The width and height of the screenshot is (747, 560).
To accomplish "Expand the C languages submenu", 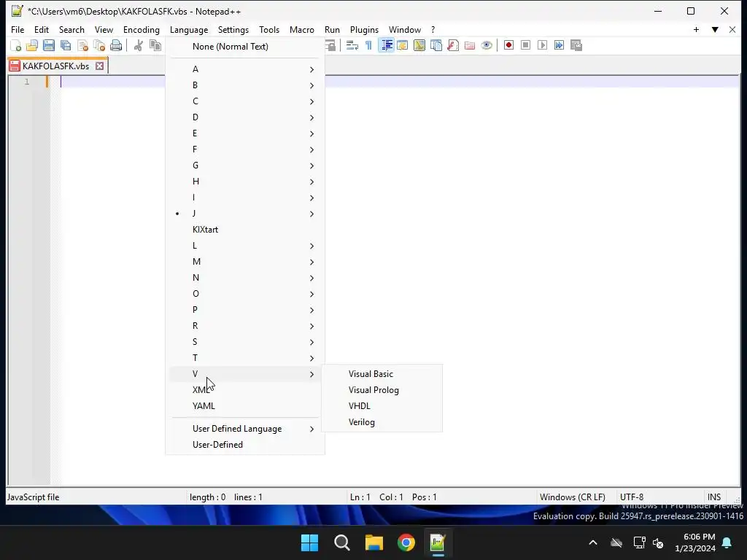I will pos(245,101).
